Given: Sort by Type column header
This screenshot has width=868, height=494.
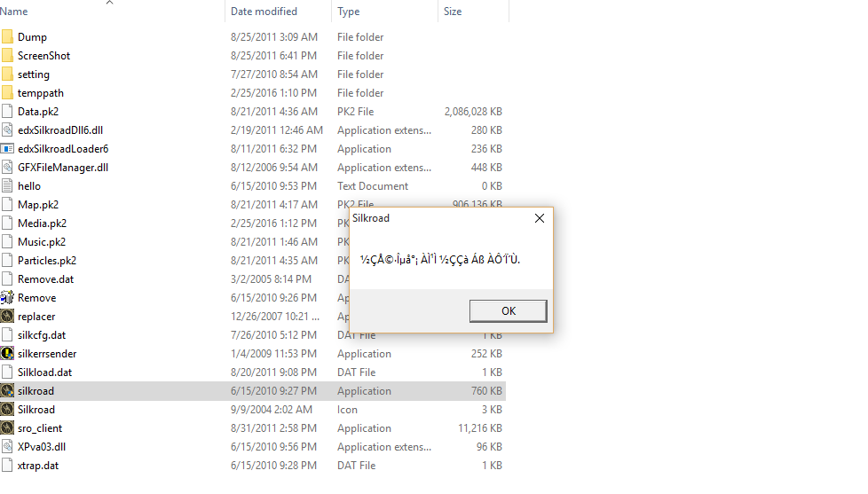Looking at the screenshot, I should tap(348, 11).
